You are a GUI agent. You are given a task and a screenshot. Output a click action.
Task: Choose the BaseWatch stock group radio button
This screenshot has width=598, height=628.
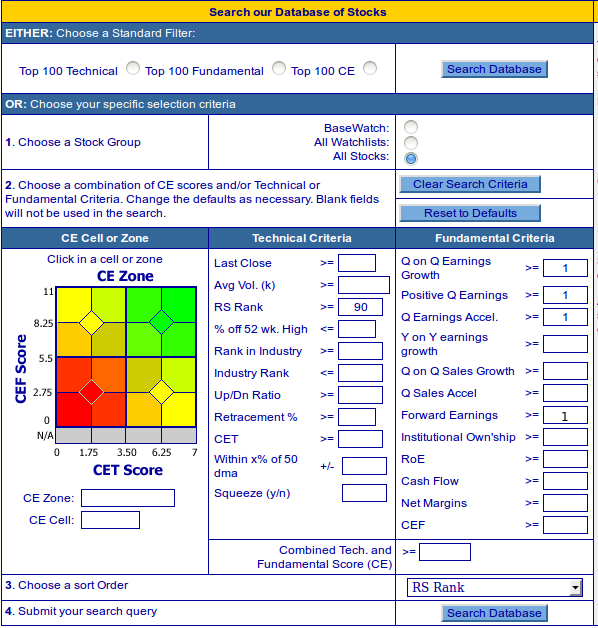tap(411, 127)
